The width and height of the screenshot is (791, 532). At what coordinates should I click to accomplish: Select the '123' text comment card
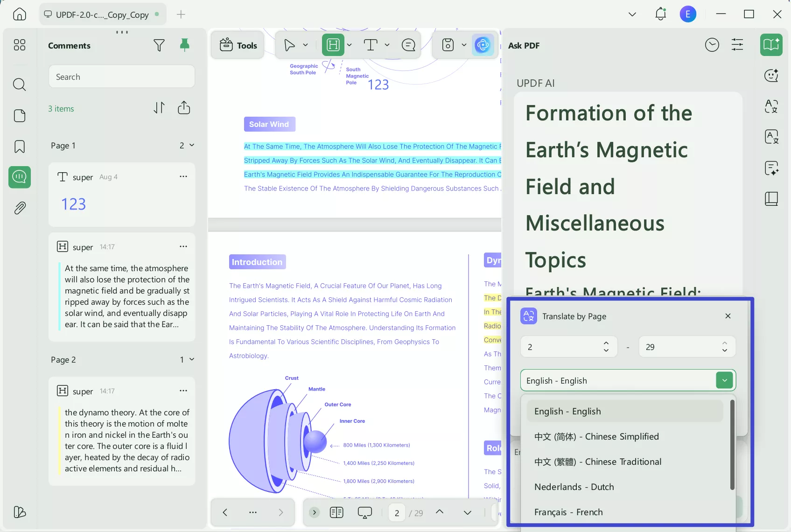pos(122,195)
